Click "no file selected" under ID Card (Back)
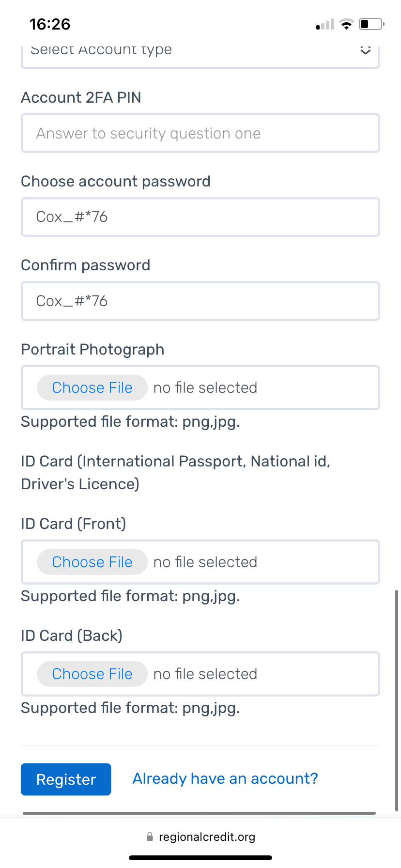This screenshot has width=401, height=868. click(205, 674)
